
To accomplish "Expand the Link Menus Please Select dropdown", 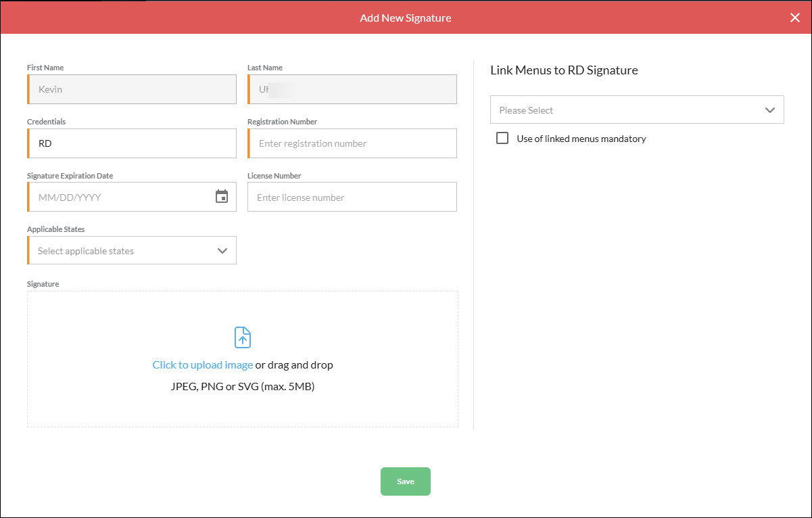I will point(637,110).
